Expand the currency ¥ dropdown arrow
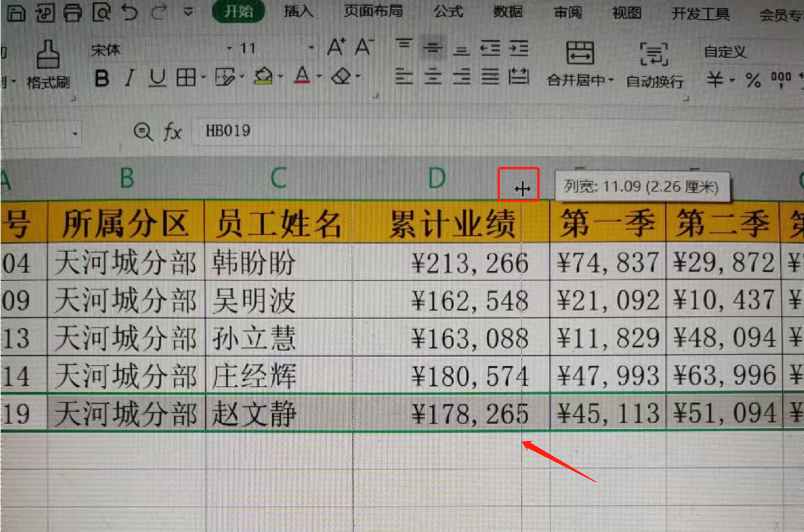This screenshot has width=804, height=532. [732, 80]
